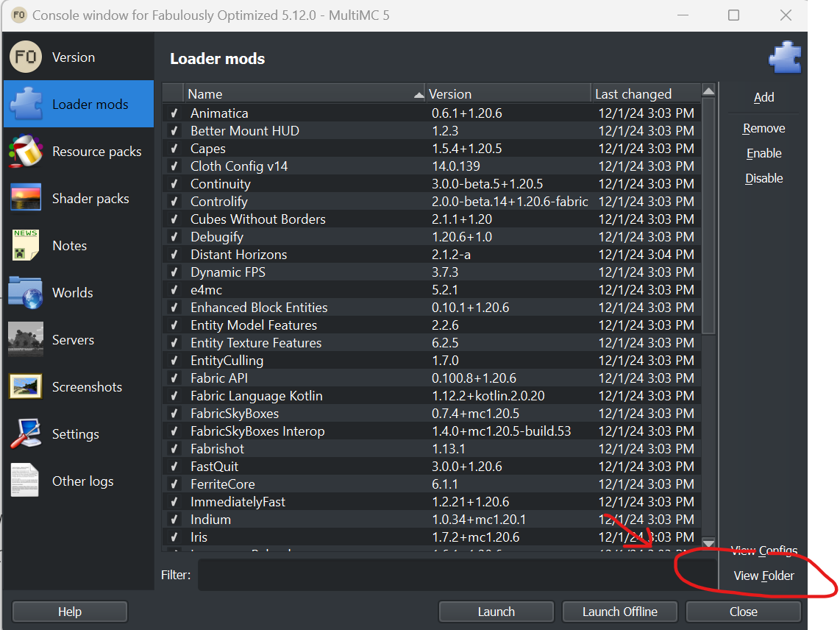Go to the Resource packs page

[x=79, y=151]
